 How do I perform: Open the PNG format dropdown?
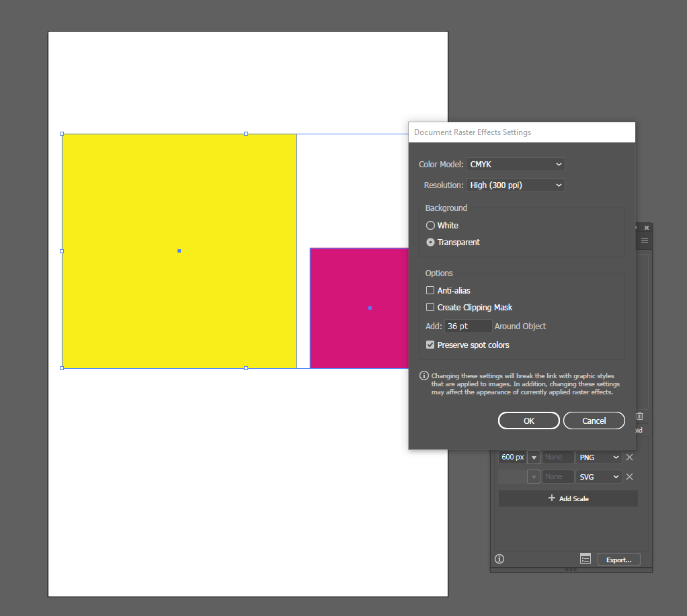click(x=597, y=457)
